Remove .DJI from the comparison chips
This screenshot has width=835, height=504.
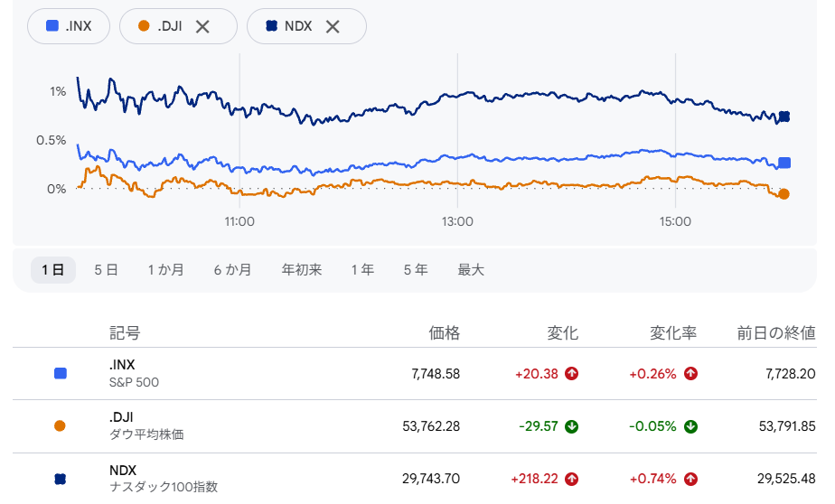tap(202, 26)
